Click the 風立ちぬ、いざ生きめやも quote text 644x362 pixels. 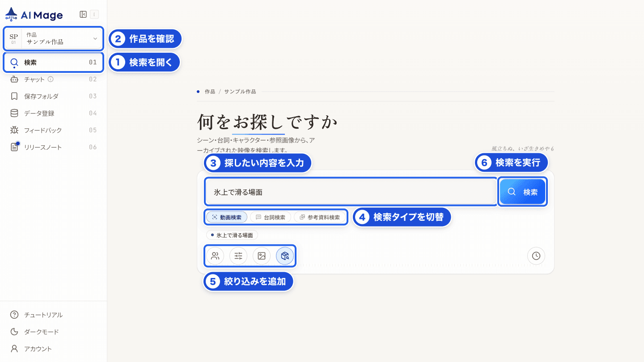click(x=523, y=148)
